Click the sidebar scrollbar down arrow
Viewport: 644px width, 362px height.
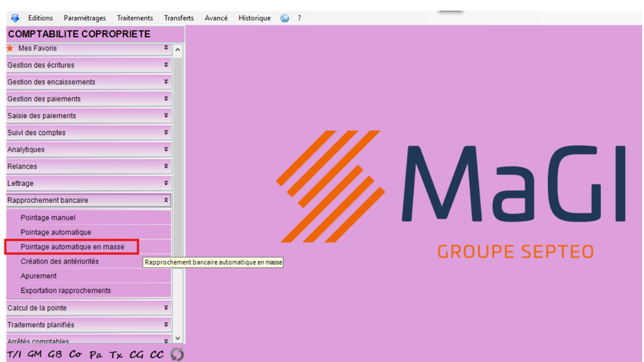coord(178,339)
